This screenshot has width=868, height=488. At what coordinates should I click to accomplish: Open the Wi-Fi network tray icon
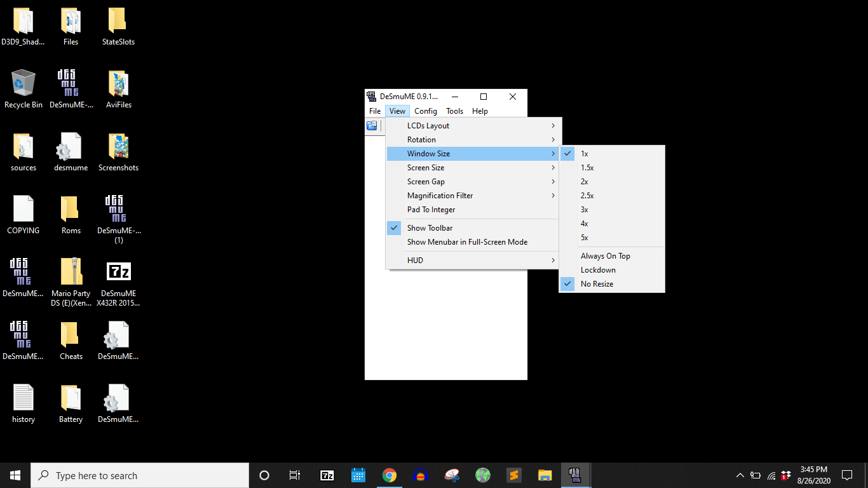click(x=771, y=475)
